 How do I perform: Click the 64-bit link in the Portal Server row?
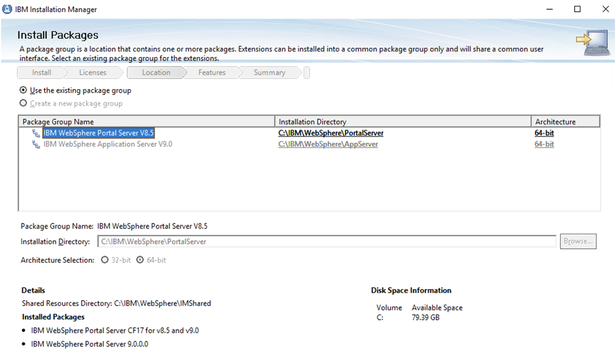pos(544,133)
